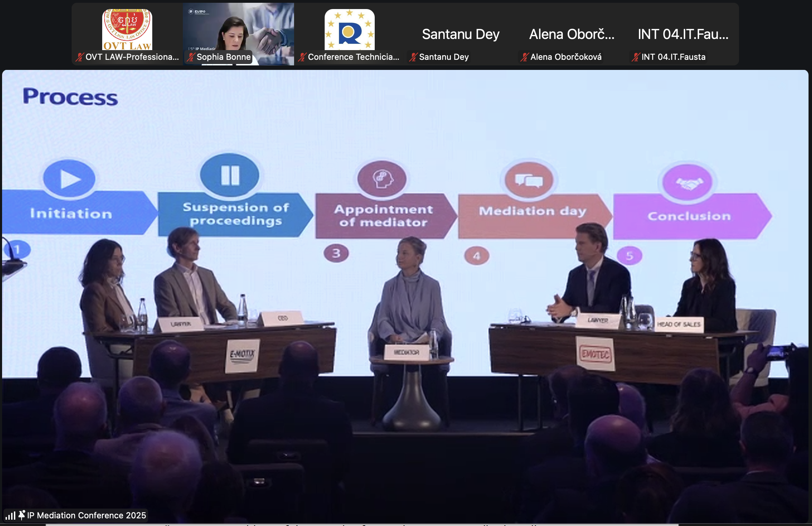Click the pause icon above Suspension of proceedings

230,175
